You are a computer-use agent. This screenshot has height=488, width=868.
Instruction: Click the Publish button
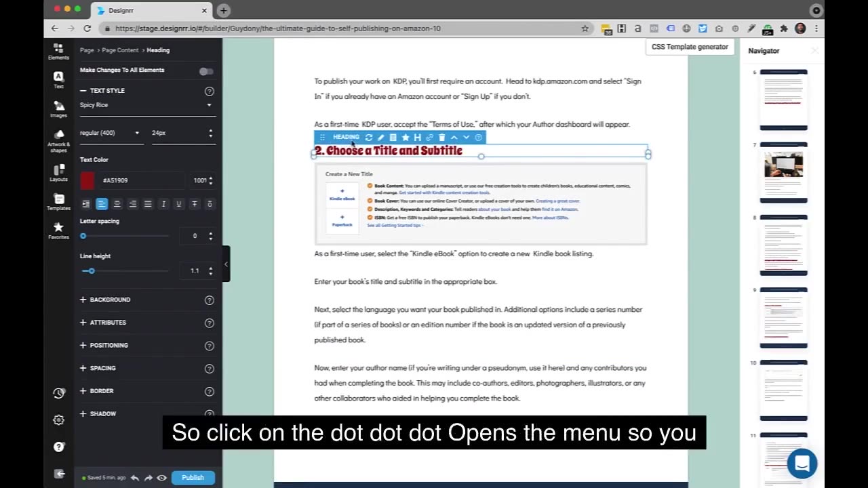[193, 478]
